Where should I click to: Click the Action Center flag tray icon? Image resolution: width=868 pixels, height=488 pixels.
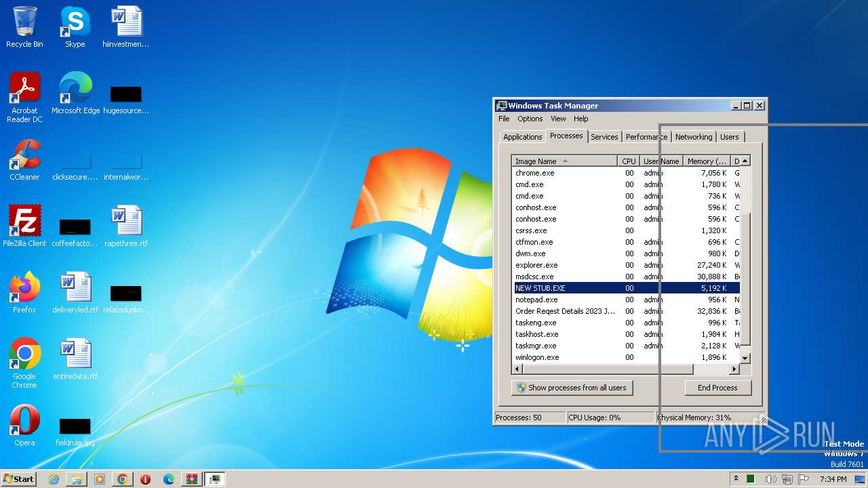click(803, 479)
